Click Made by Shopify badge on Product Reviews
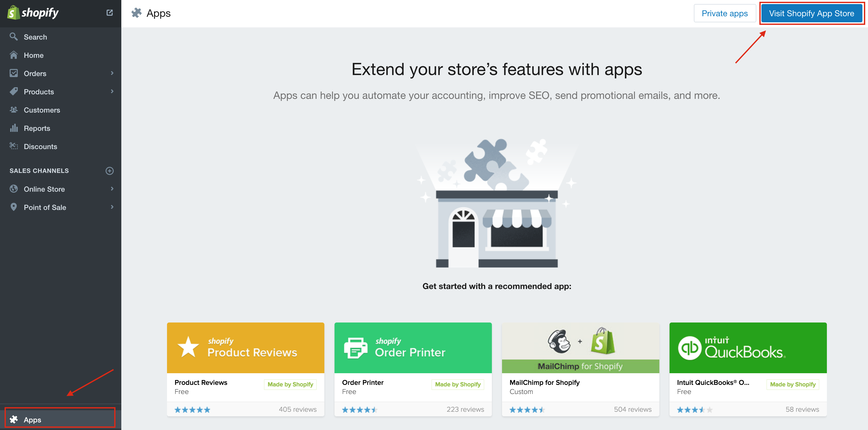Screen dimensions: 868x430 click(290, 384)
